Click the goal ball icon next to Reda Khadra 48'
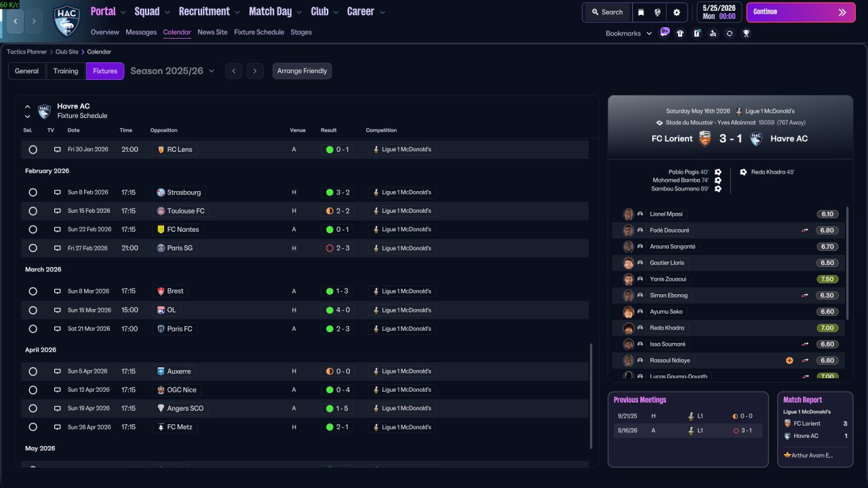This screenshot has width=868, height=488. 743,172
